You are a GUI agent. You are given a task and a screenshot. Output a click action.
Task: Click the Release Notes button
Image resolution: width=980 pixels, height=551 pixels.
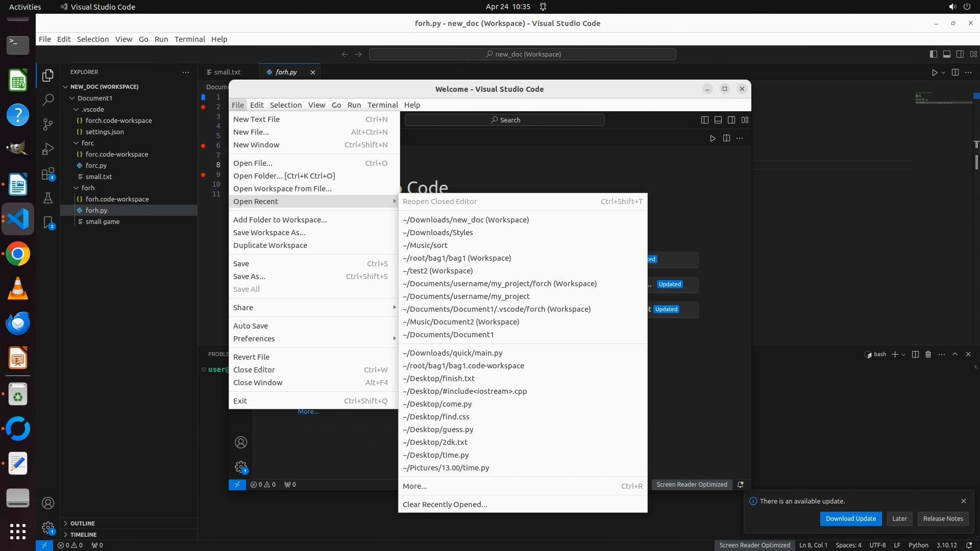tap(943, 518)
